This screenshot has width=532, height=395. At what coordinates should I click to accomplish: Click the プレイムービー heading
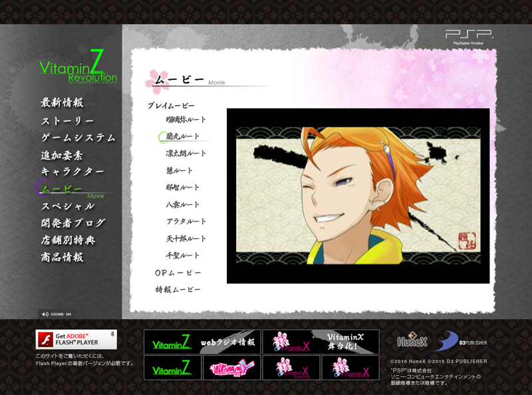[x=171, y=106]
